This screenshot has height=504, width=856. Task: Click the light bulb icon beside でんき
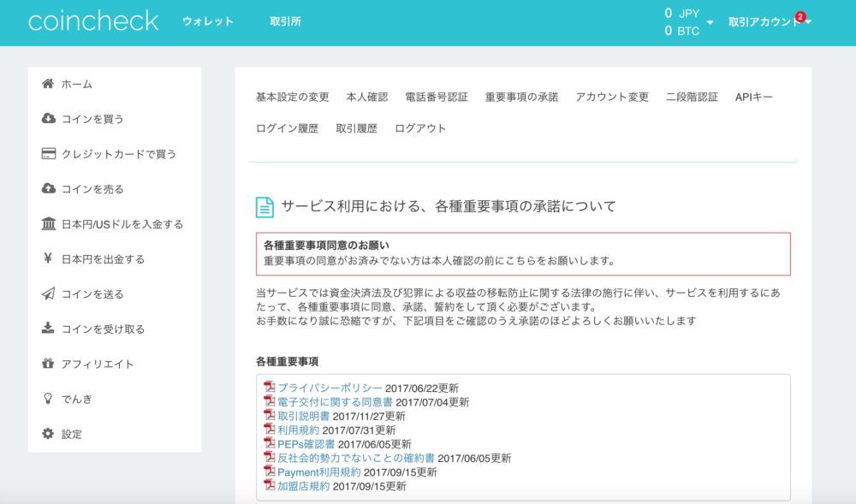pos(48,398)
